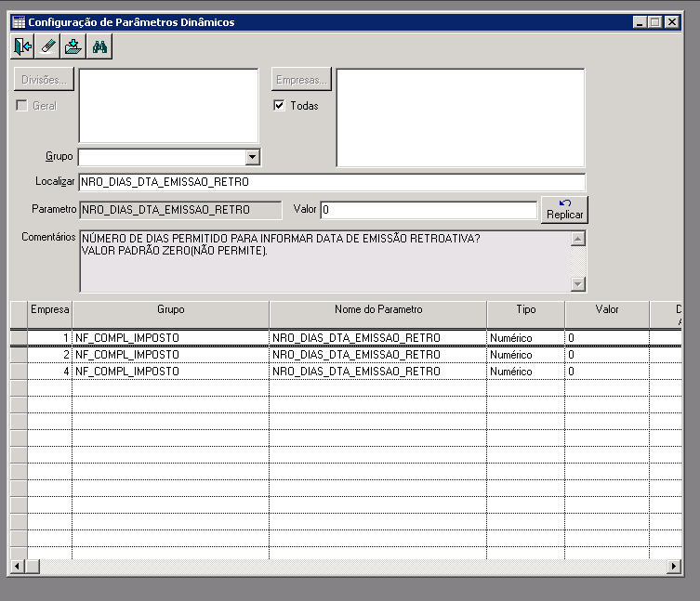Click the Empresa column header
Viewport: 700px width, 601px height.
tap(49, 315)
